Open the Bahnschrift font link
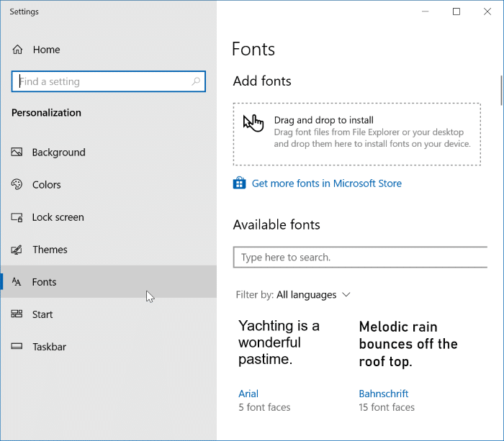The image size is (504, 441). click(384, 394)
